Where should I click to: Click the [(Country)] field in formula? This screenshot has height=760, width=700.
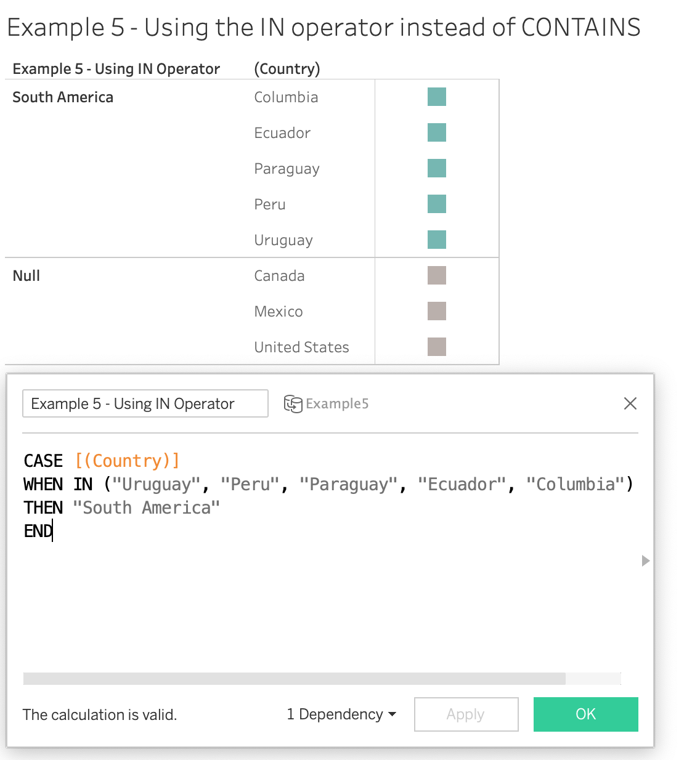click(x=128, y=461)
